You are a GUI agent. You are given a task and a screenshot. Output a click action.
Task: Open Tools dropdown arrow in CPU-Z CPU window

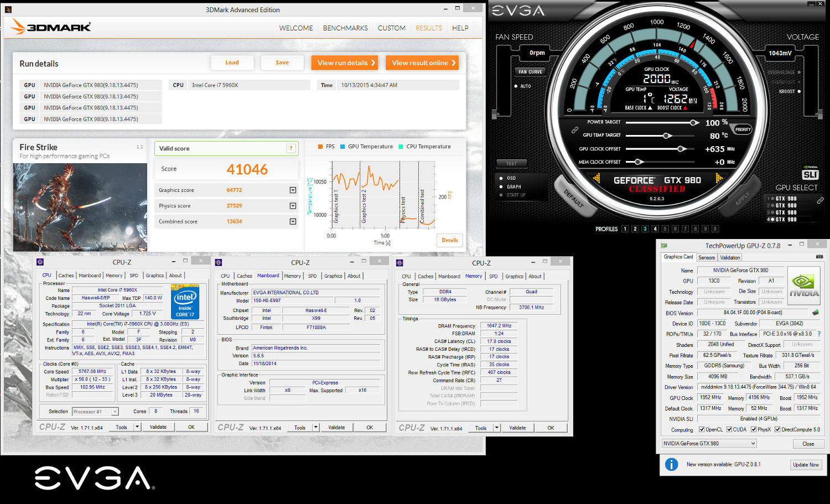(x=137, y=427)
